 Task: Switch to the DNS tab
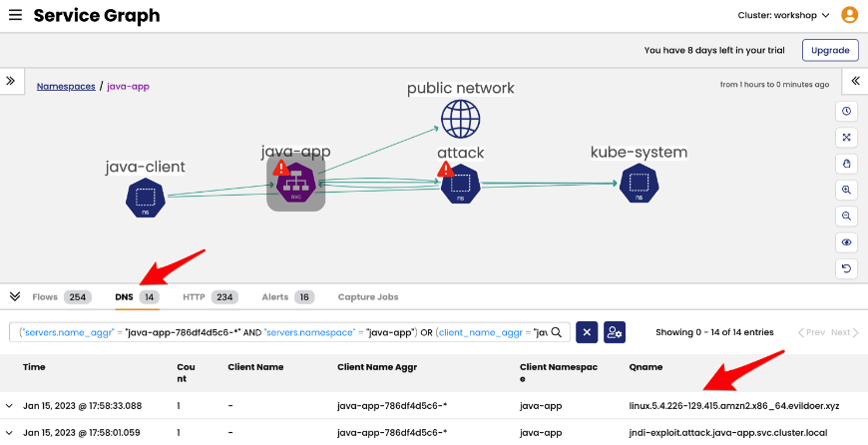(x=138, y=297)
